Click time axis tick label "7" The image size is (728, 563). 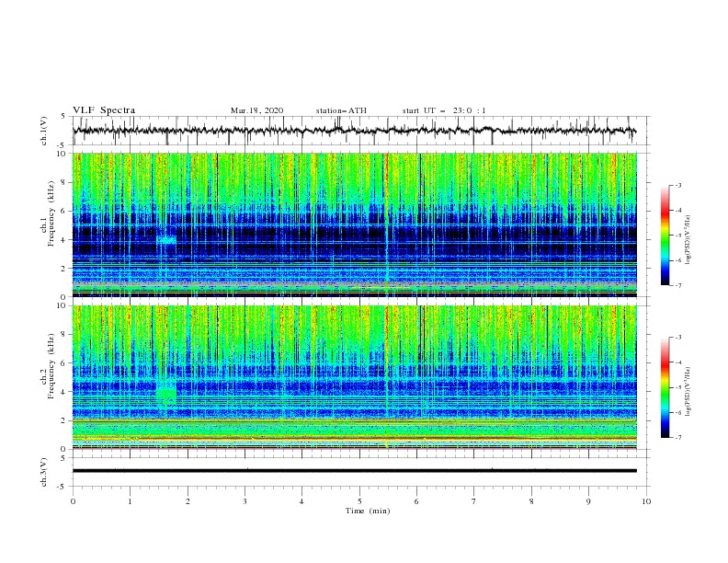tap(474, 501)
